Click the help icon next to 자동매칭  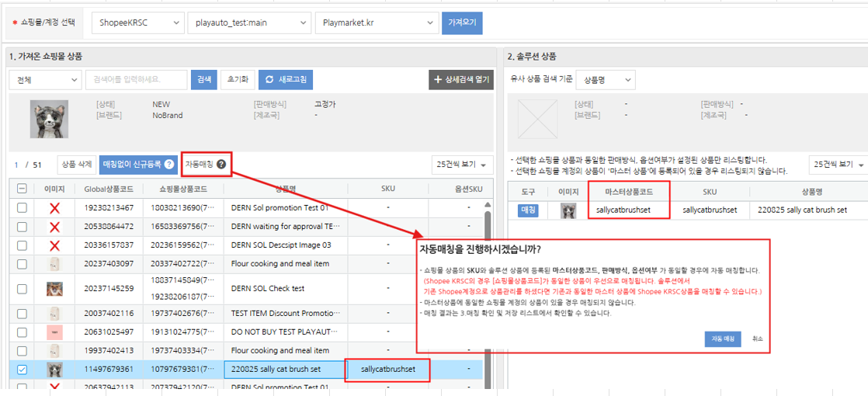[221, 165]
